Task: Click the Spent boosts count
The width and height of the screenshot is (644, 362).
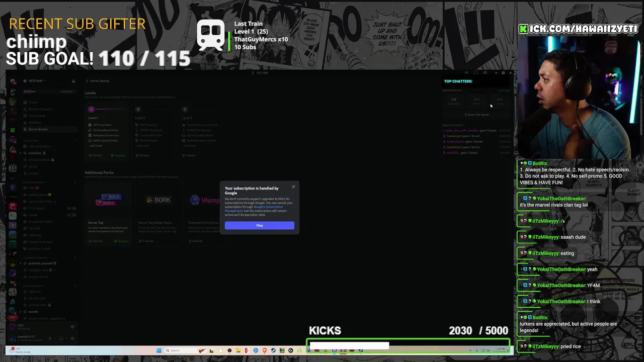Action: [476, 101]
